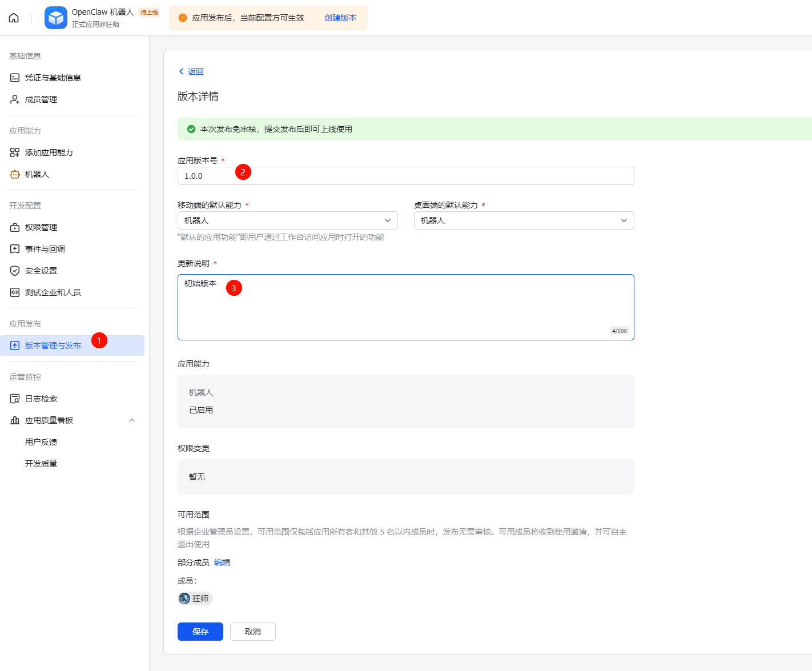Open mobile default capability dropdown
The height and width of the screenshot is (671, 812).
(x=287, y=220)
